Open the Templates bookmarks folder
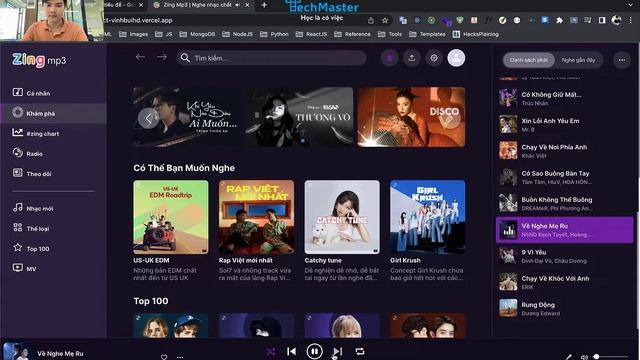The width and height of the screenshot is (640, 360). 427,34
